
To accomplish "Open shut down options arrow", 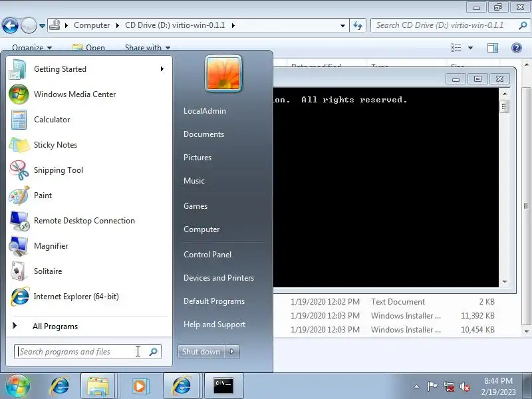I will (232, 352).
